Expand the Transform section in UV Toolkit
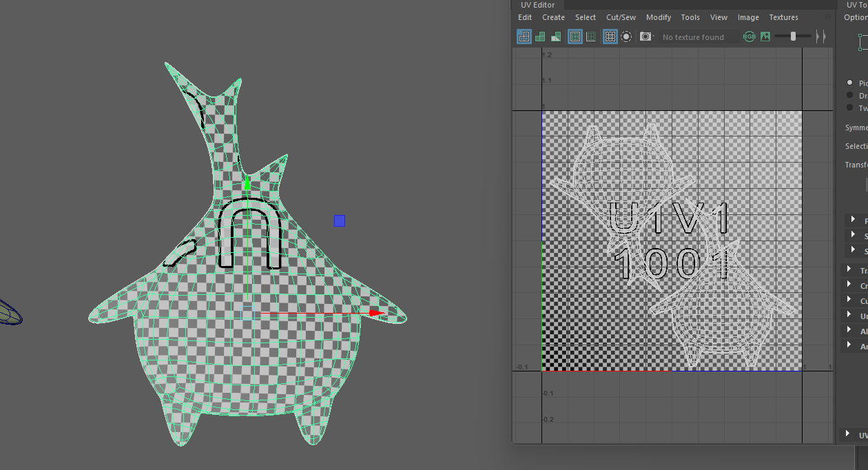 (853, 270)
